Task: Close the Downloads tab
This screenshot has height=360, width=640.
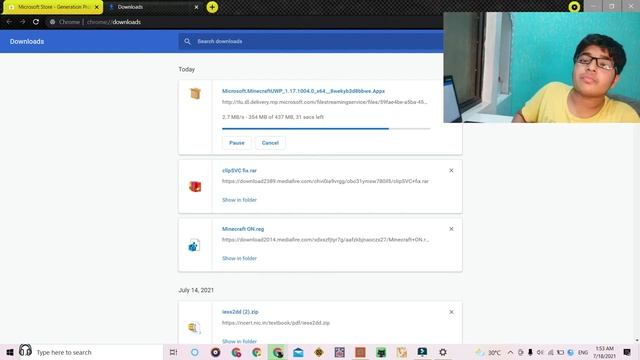Action: click(196, 7)
